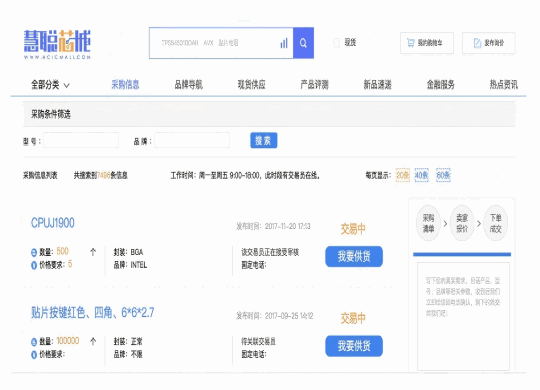
Task: Click the blue 搜索 filter button
Action: (x=263, y=141)
